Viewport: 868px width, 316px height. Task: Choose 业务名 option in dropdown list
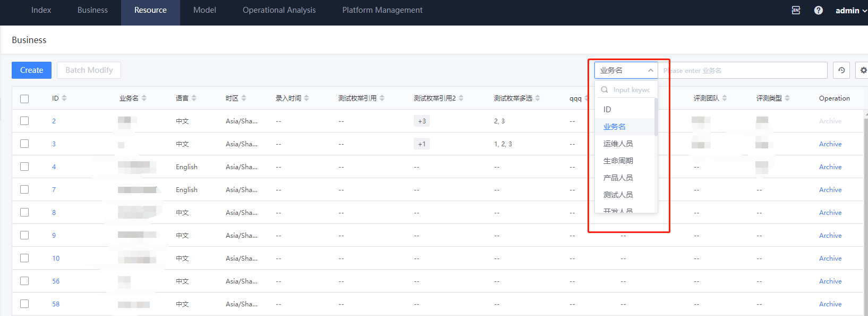coord(625,127)
